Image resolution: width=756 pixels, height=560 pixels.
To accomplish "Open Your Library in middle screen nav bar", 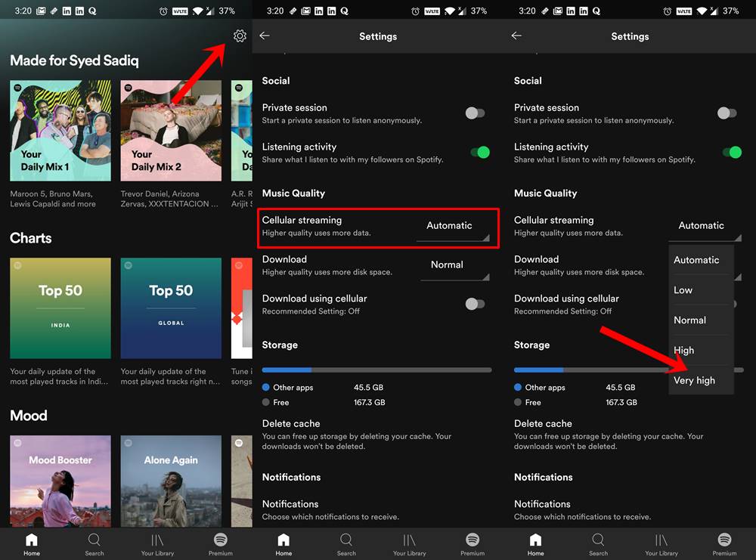I will (409, 545).
